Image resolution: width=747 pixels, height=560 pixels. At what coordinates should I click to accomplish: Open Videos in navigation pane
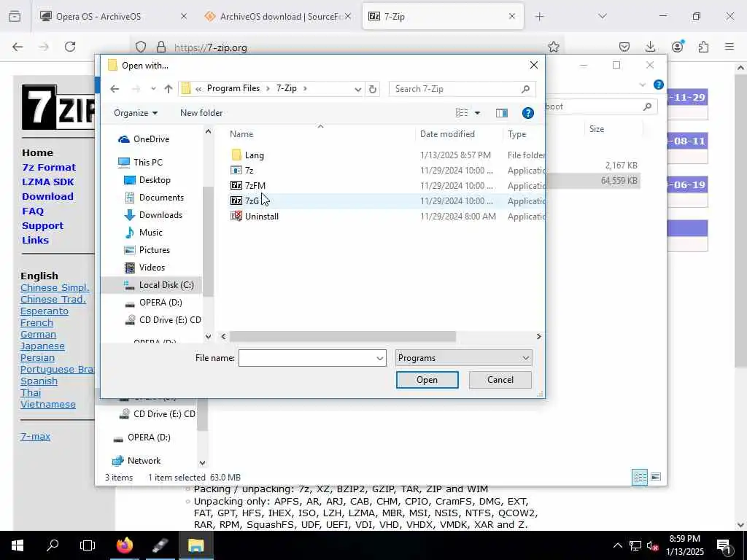tap(145, 268)
